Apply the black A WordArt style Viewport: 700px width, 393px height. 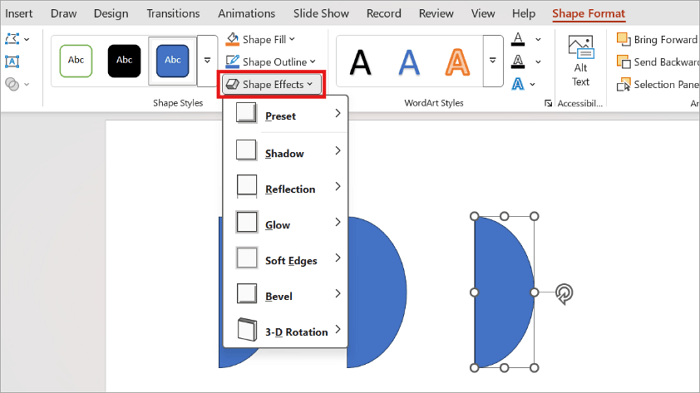tap(360, 62)
